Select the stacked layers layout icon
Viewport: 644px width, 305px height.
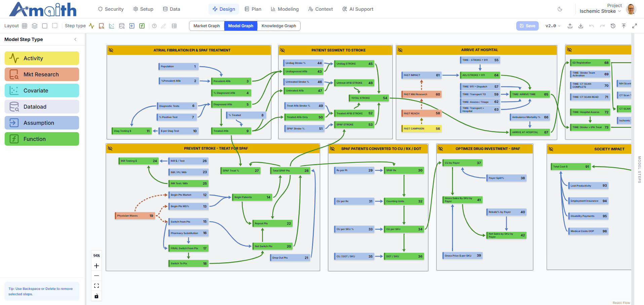coord(35,26)
